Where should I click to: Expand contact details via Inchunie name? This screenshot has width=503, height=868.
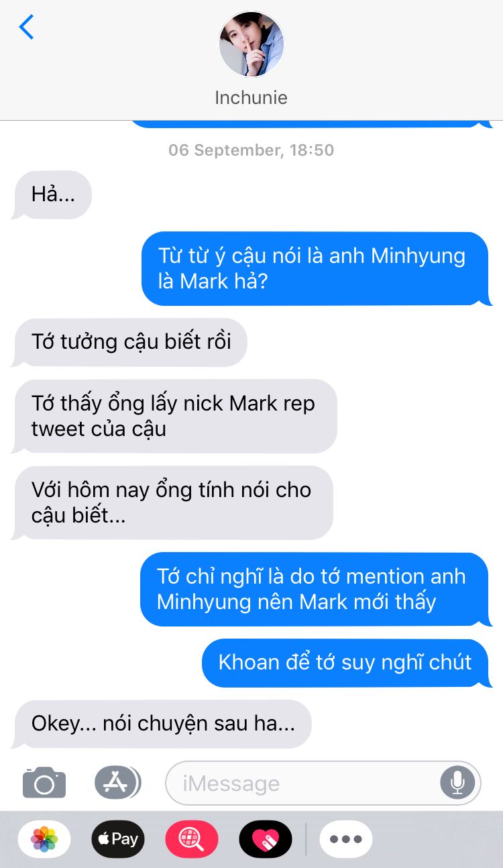click(x=251, y=98)
